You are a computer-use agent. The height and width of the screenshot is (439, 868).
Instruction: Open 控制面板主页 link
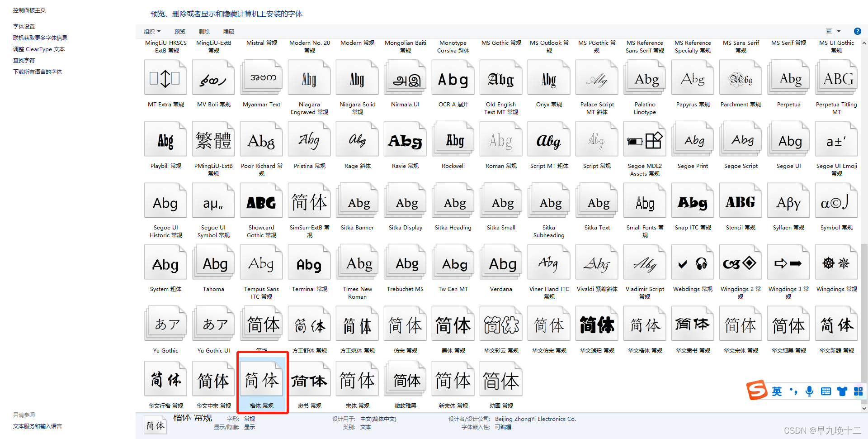pyautogui.click(x=29, y=10)
